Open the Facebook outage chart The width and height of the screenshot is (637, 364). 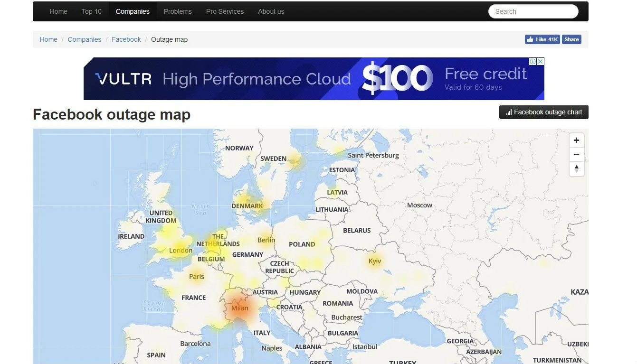pos(543,112)
